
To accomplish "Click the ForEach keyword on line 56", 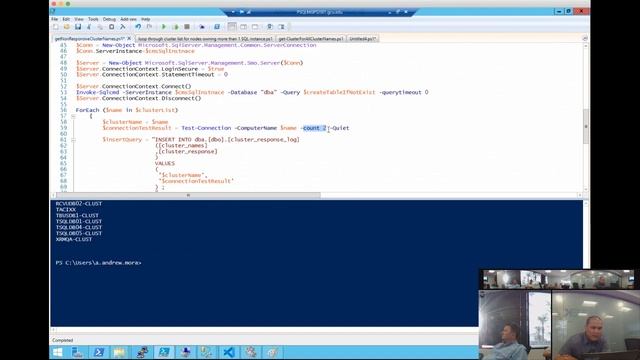I will click(87, 110).
